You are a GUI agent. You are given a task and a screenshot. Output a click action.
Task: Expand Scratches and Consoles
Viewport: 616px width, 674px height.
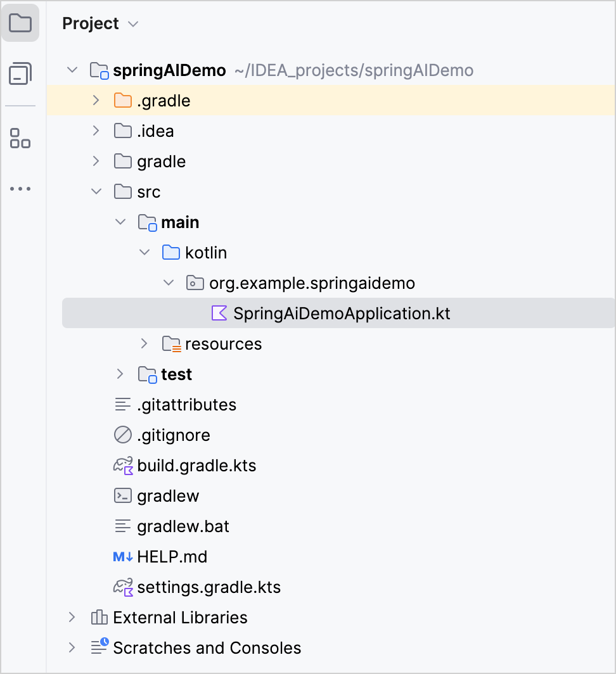click(x=72, y=647)
